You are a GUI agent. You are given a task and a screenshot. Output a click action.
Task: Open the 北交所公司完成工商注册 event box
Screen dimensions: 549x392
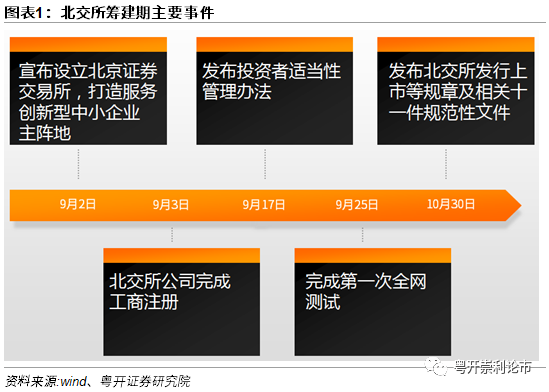click(x=182, y=302)
